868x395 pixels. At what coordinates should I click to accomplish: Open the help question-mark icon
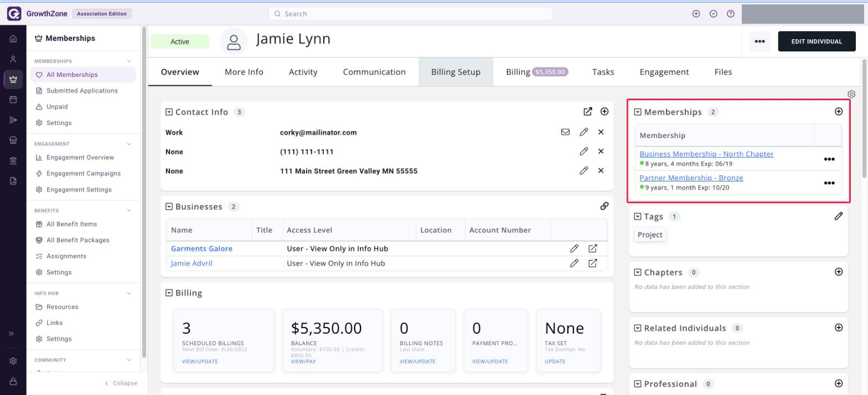pyautogui.click(x=731, y=14)
